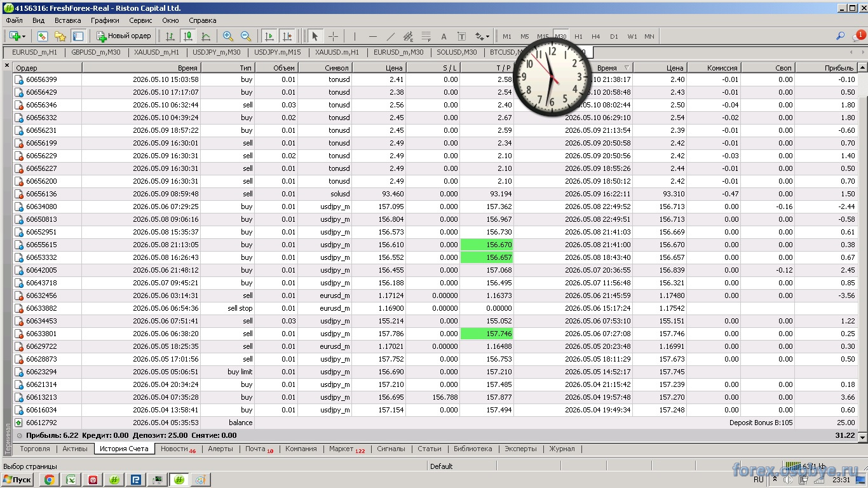Open the Сервис menu

pos(140,20)
